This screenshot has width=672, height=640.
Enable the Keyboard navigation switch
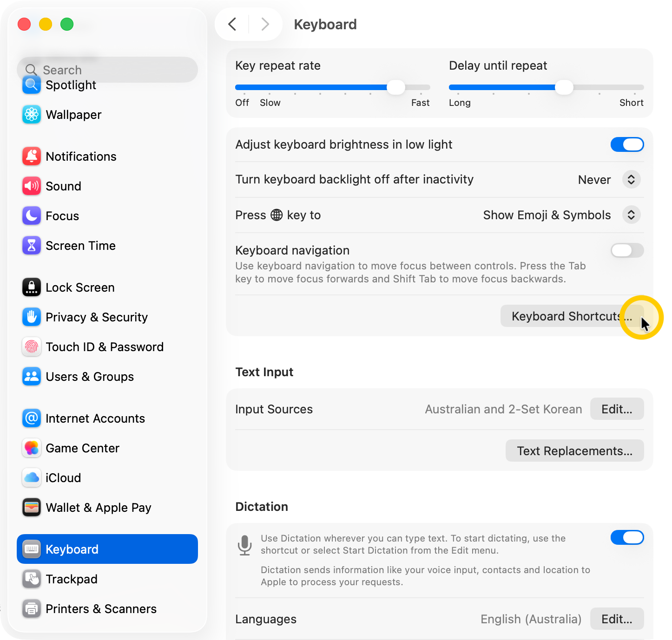(x=627, y=250)
